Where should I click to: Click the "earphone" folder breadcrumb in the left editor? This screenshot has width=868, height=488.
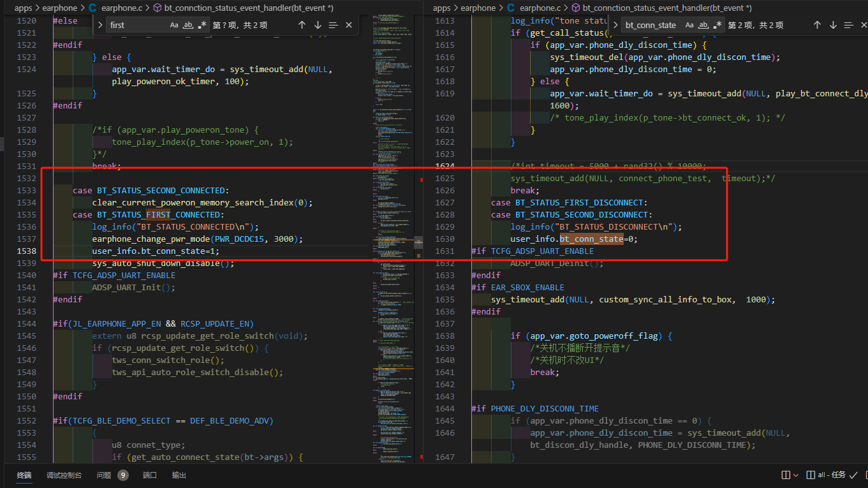coord(60,8)
